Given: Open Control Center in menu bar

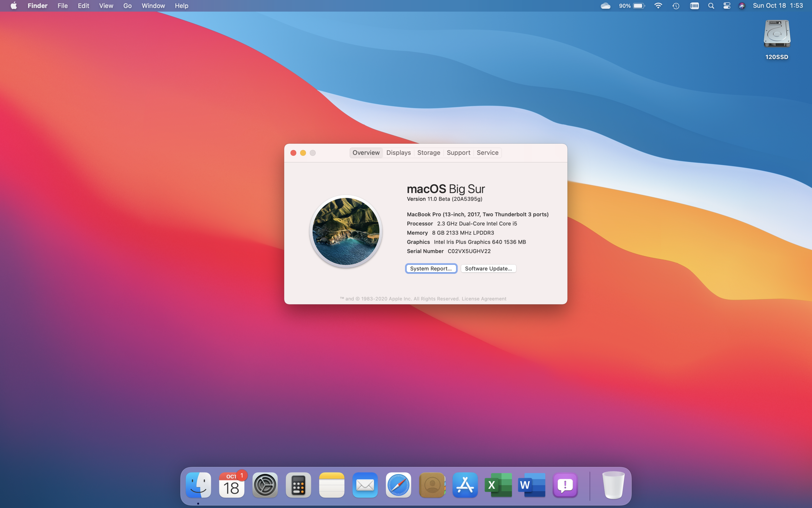Looking at the screenshot, I should [727, 6].
